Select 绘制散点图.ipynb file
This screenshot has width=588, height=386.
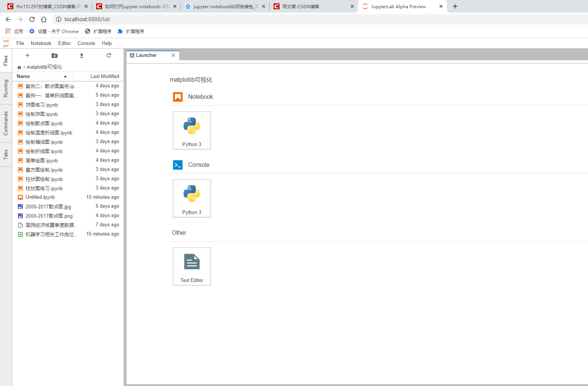point(68,123)
